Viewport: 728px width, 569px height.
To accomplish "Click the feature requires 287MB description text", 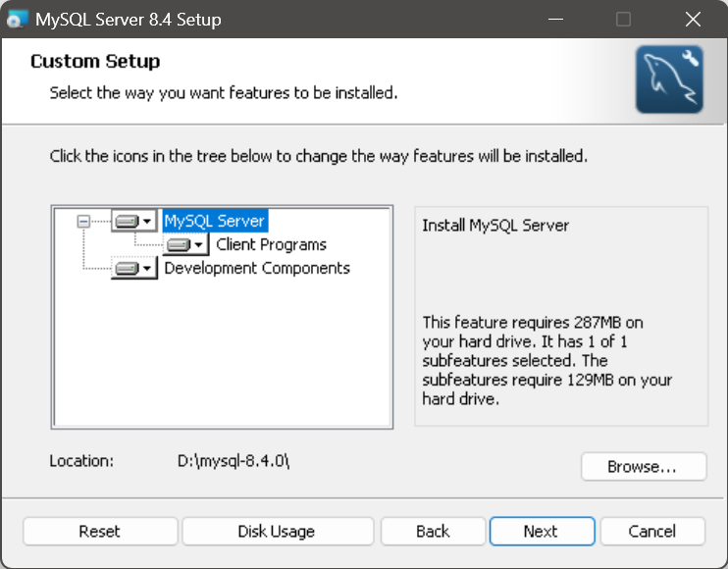I will coord(546,361).
